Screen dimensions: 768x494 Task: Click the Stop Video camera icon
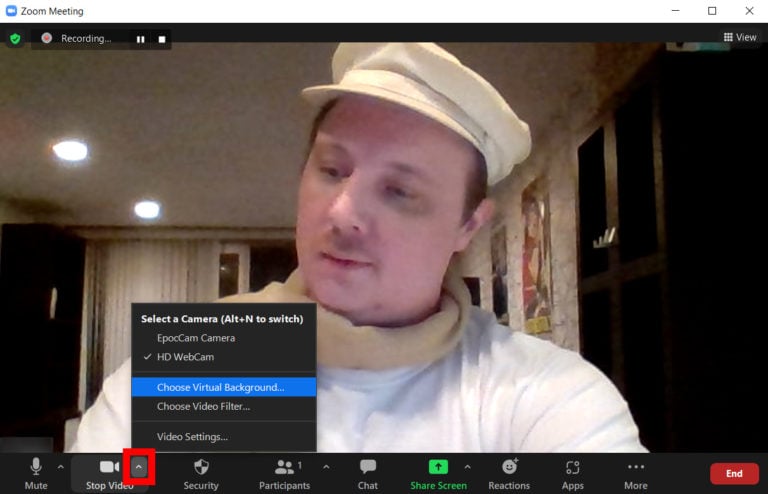(x=109, y=467)
